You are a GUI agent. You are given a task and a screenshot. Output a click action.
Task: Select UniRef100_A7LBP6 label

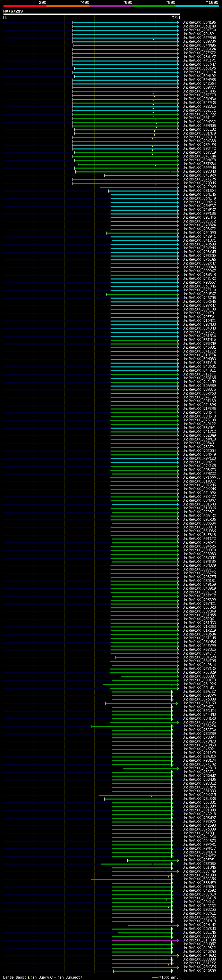click(x=199, y=405)
